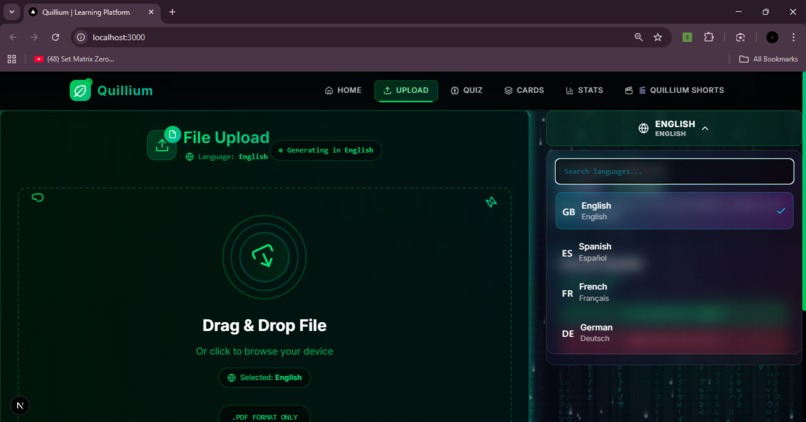
Task: Open the tab search dropdown arrow
Action: point(11,12)
